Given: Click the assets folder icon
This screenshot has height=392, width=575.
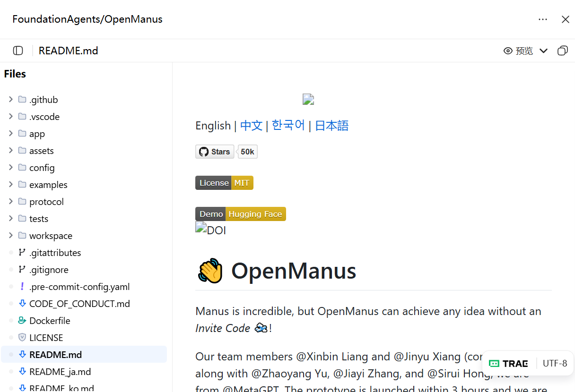Looking at the screenshot, I should (22, 150).
